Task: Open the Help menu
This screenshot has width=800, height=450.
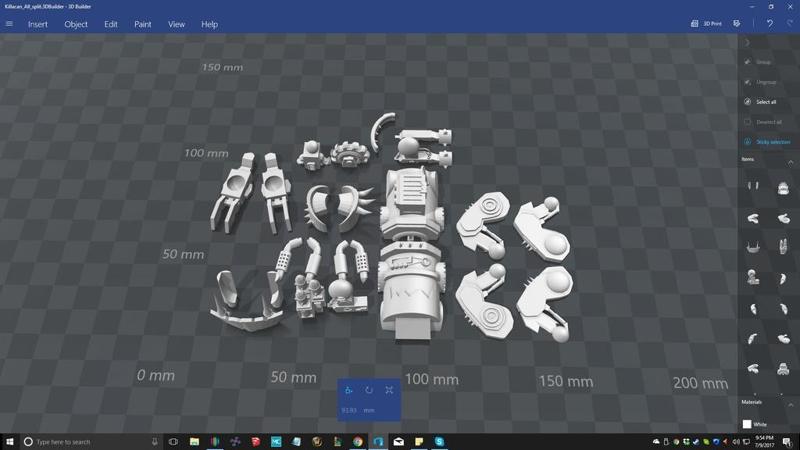Action: (x=209, y=24)
